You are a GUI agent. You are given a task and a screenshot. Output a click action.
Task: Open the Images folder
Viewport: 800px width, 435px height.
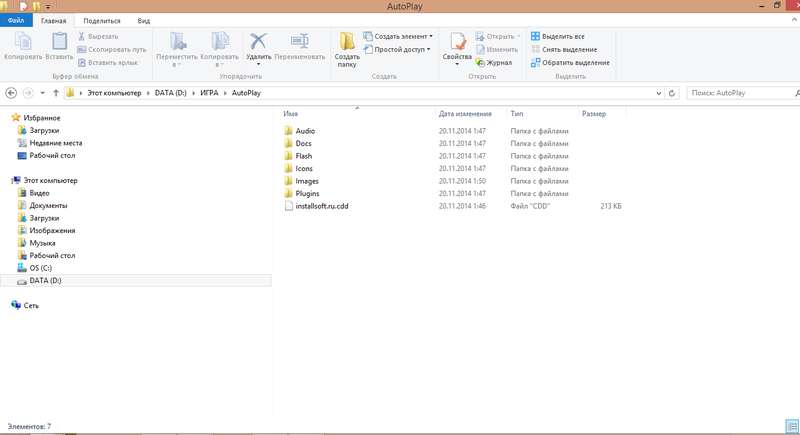[302, 181]
